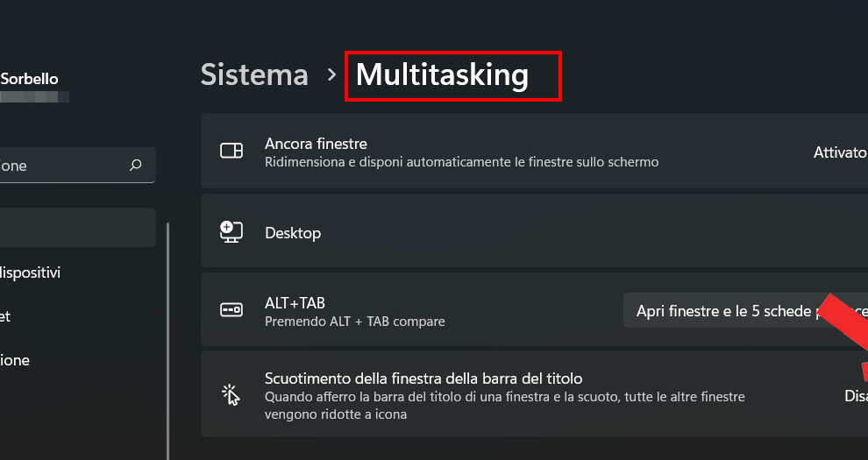The width and height of the screenshot is (868, 460).
Task: Click the breadcrumb chevron after Sistema
Action: coord(331,75)
